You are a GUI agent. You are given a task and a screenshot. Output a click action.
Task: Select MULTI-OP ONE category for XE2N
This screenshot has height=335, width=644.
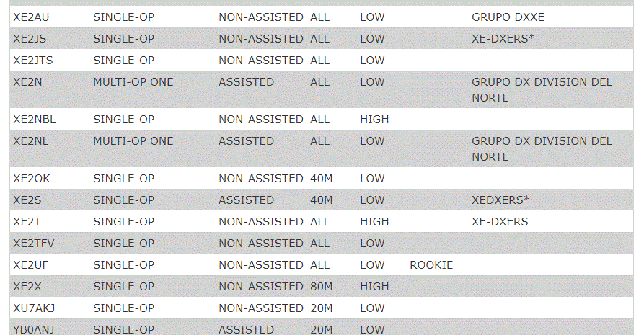tap(133, 82)
